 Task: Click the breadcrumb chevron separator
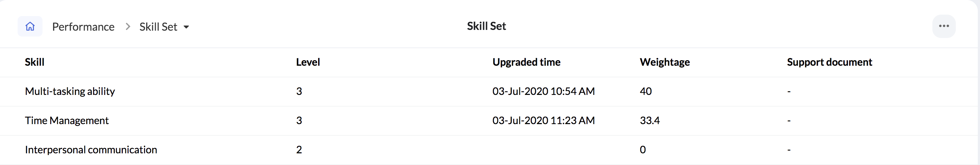(128, 27)
